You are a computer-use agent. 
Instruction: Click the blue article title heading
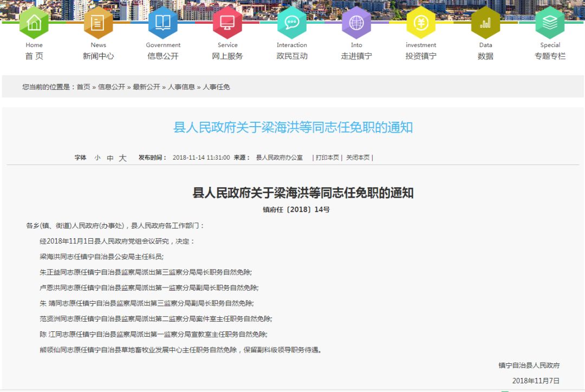[293, 128]
